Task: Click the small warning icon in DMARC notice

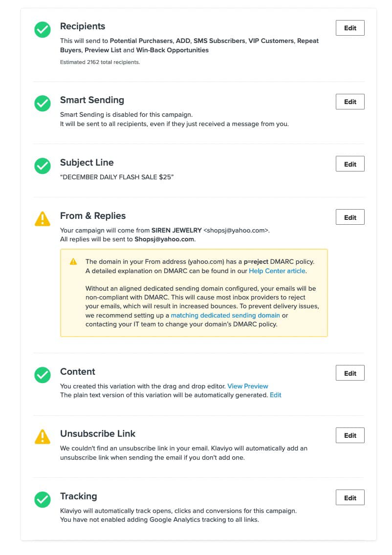Action: (x=73, y=261)
